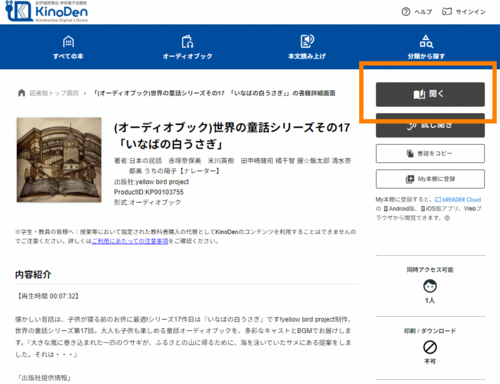Go to 図書館トップ画面 breadcrumb link
This screenshot has width=500, height=384.
[x=54, y=93]
